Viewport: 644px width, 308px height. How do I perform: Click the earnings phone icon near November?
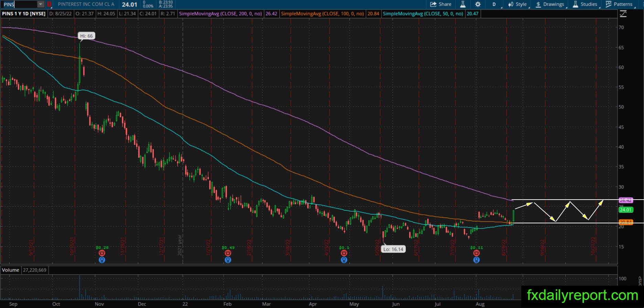coord(102,253)
